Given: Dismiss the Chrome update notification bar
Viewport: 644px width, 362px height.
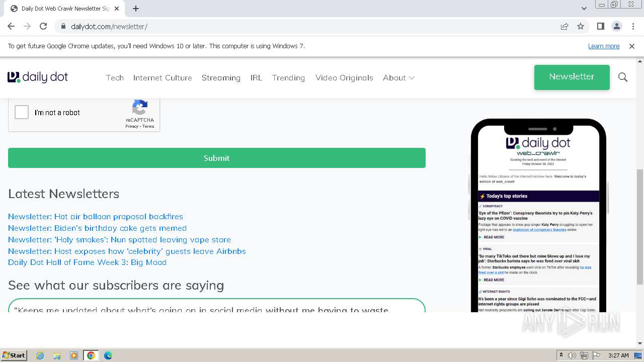Looking at the screenshot, I should (632, 46).
